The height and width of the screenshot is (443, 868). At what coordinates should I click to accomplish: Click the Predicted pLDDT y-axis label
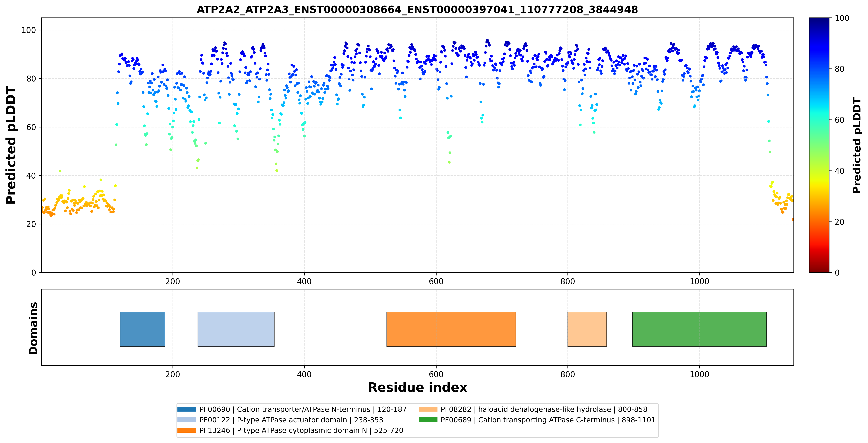(x=11, y=145)
